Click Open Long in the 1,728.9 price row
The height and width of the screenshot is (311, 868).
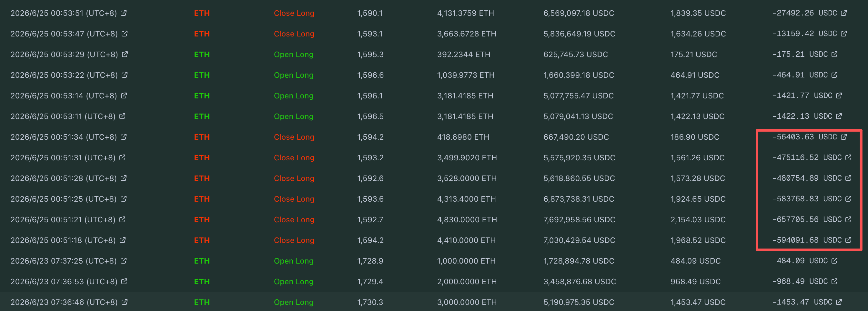point(294,261)
